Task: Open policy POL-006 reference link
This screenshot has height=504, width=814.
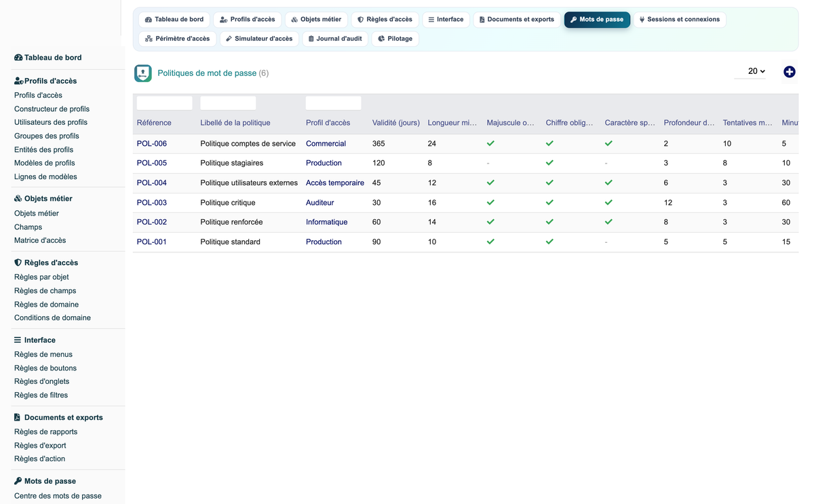Action: 152,144
